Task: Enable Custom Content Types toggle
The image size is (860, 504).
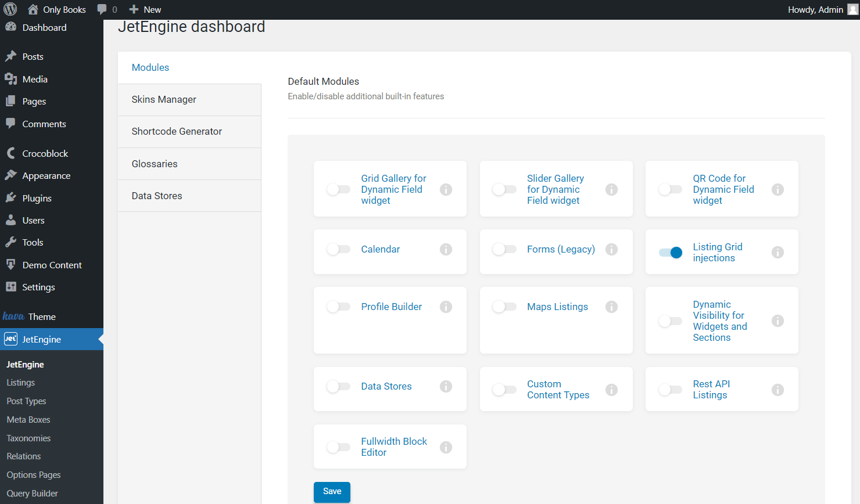Action: (504, 390)
